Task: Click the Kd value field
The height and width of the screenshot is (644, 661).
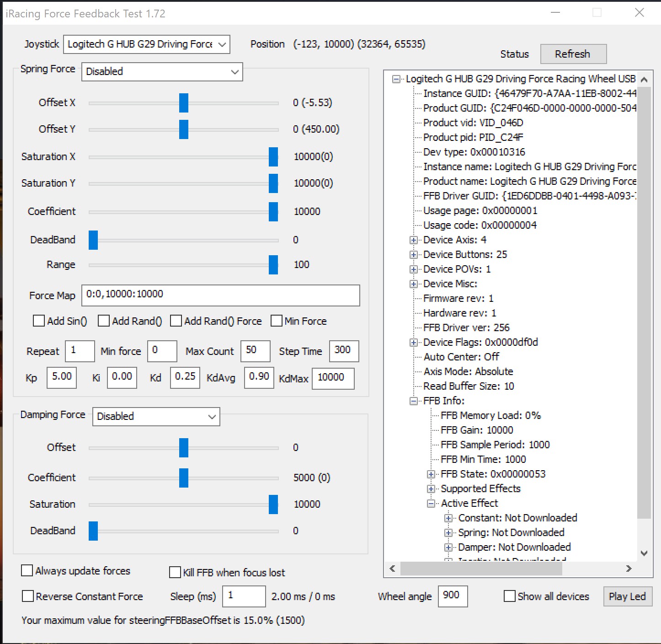Action: click(185, 378)
